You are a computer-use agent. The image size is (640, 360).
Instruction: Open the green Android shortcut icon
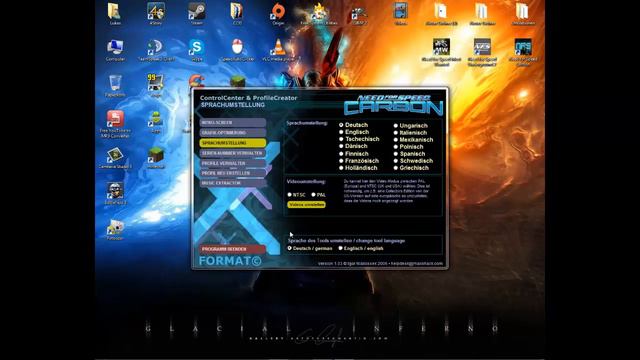click(156, 122)
